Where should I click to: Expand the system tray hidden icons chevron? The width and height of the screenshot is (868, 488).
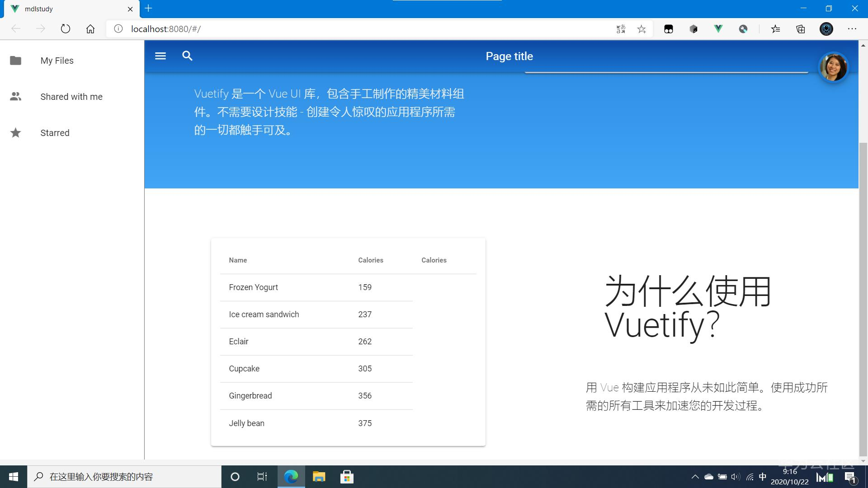click(x=695, y=477)
